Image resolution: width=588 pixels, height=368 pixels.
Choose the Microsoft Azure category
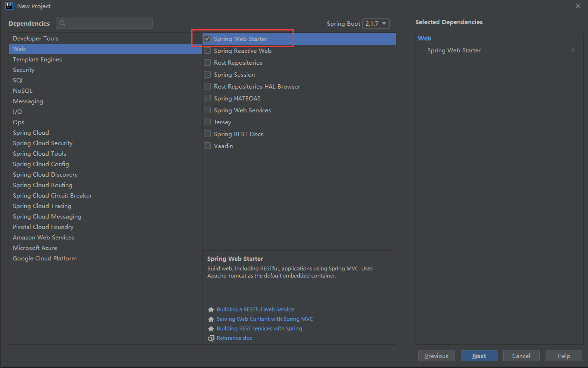[105, 248]
